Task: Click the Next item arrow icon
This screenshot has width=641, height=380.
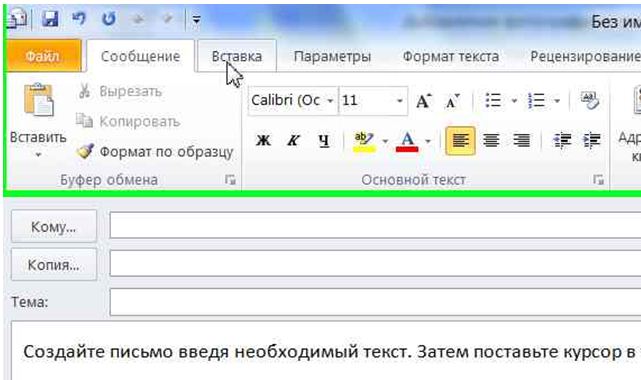Action: tap(168, 19)
